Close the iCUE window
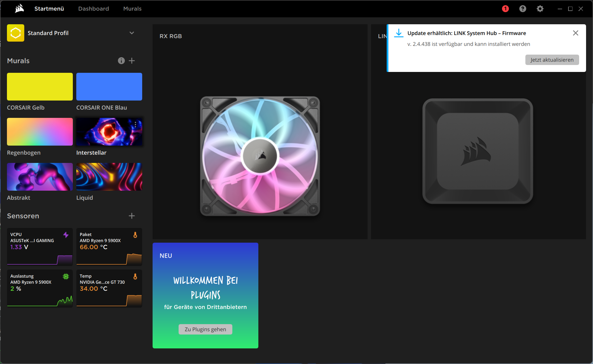This screenshot has width=593, height=364. [581, 9]
